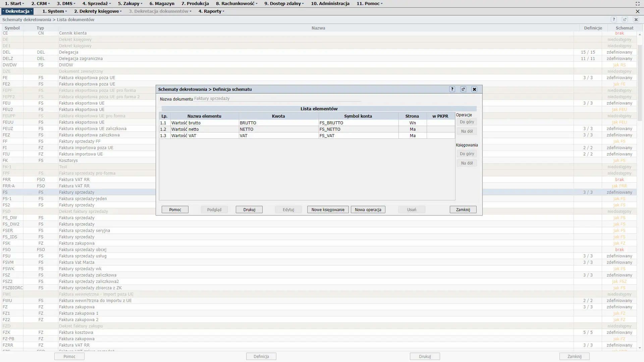Close the Definicja schematu dialog with X
Screen dimensions: 644x362
coord(474,89)
